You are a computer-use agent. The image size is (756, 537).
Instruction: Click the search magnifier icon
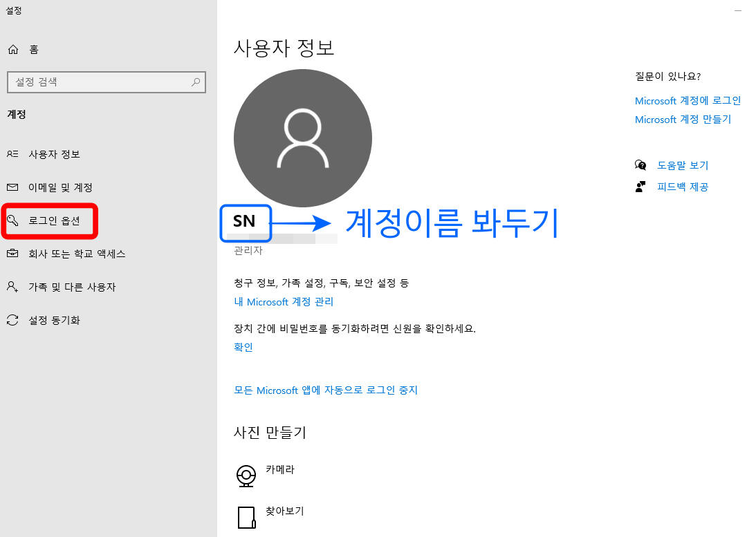coord(195,82)
